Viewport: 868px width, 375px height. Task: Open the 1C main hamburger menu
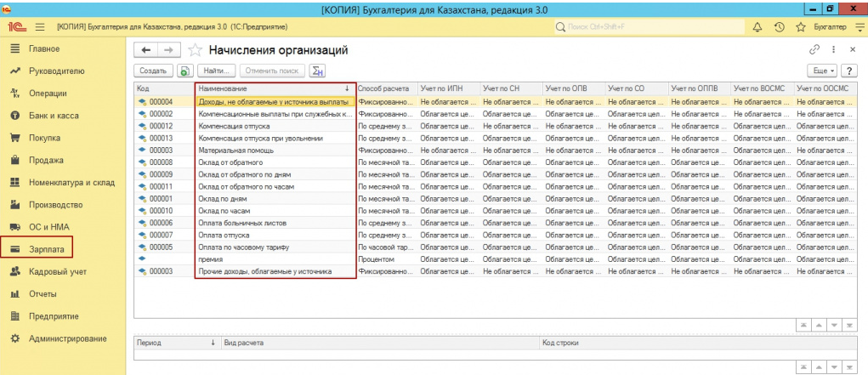(38, 27)
